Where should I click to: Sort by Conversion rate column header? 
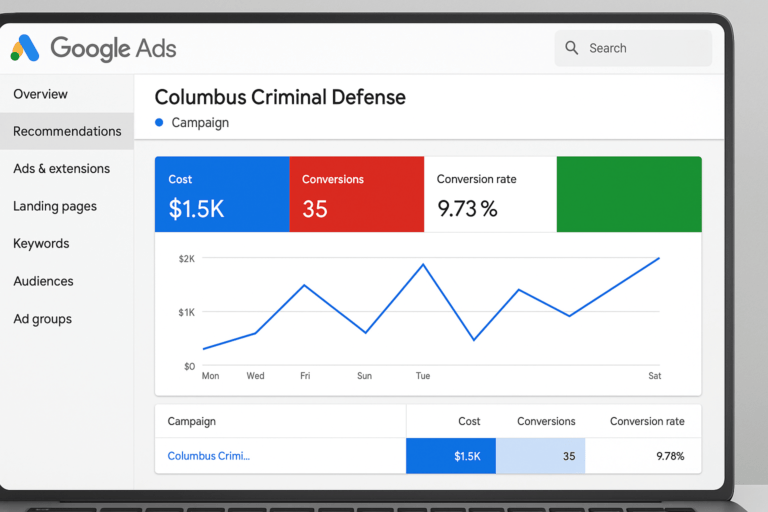tap(647, 421)
